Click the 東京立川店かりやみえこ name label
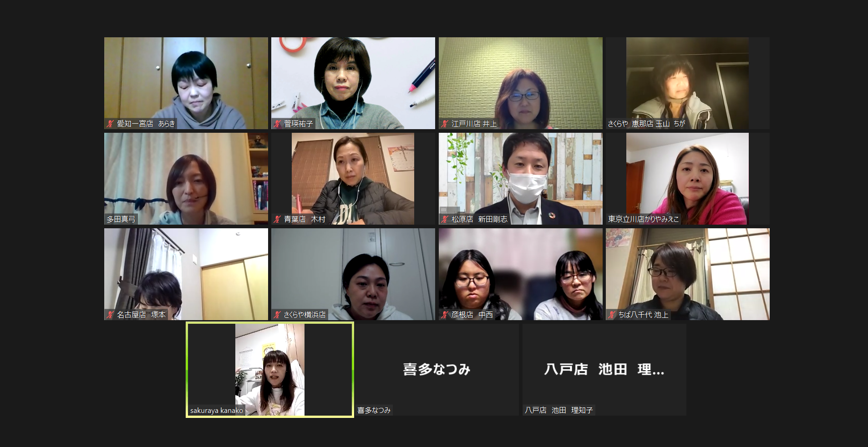868x447 pixels. 644,219
